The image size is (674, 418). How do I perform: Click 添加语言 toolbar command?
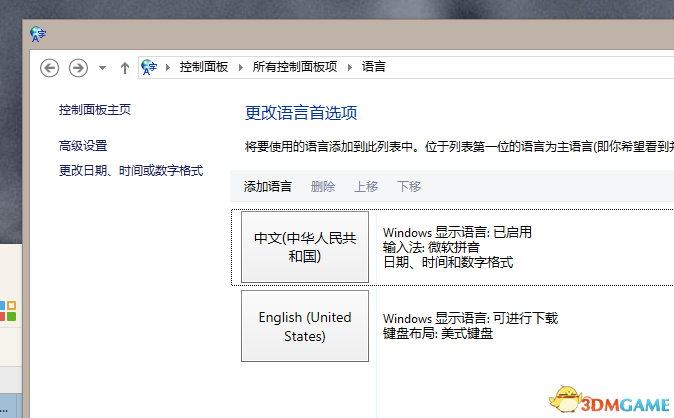tap(268, 186)
